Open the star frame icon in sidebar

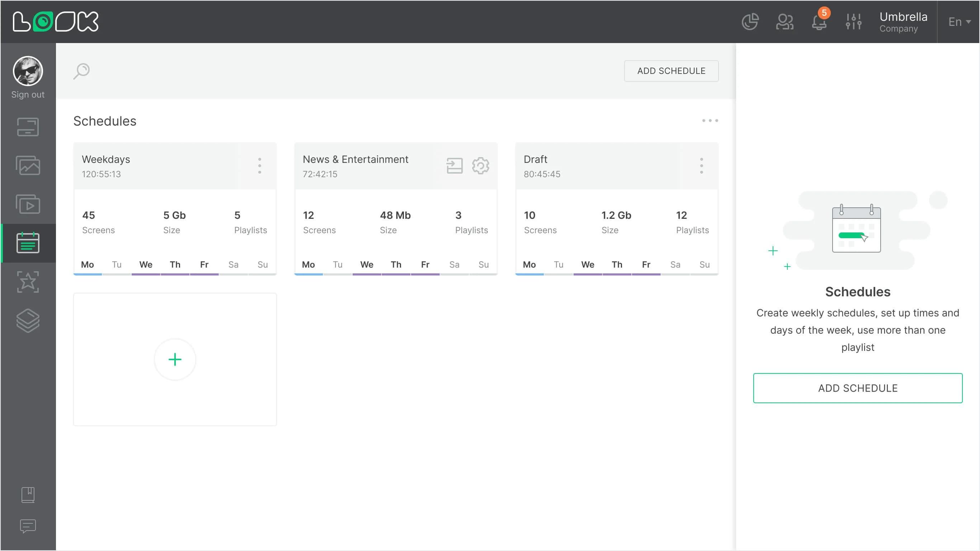(28, 282)
